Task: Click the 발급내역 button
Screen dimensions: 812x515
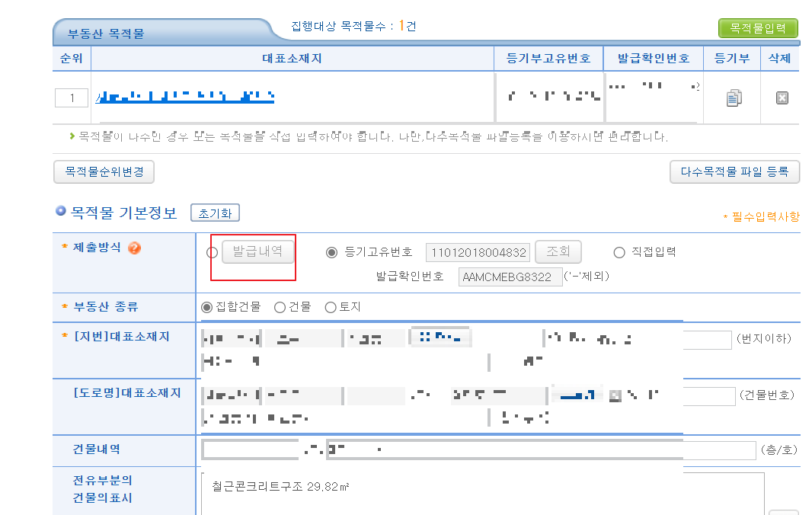Action: 258,252
